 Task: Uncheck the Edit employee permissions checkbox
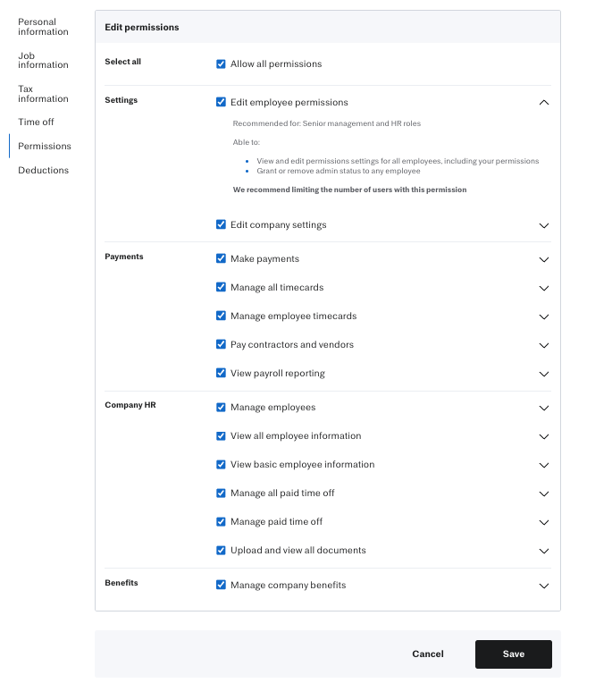coord(221,103)
